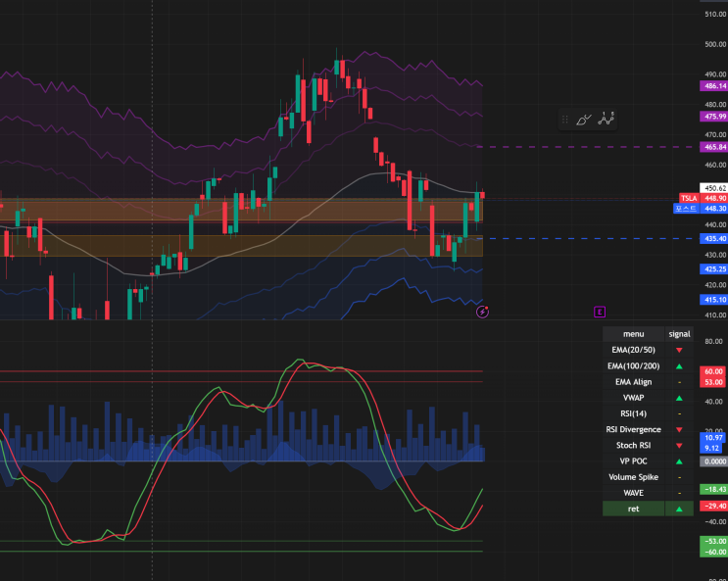Screen dimensions: 728x581
Task: Click the green arrow in ret row
Action: point(679,509)
